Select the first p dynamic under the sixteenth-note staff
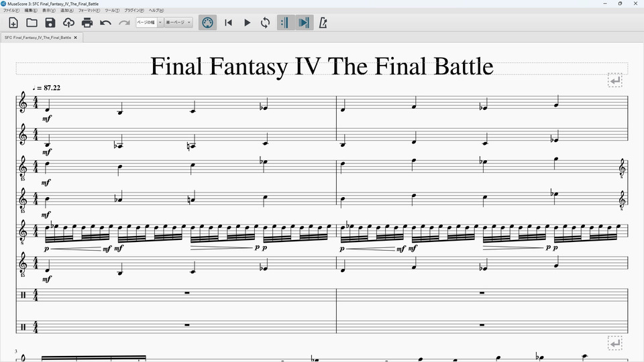 pyautogui.click(x=46, y=249)
